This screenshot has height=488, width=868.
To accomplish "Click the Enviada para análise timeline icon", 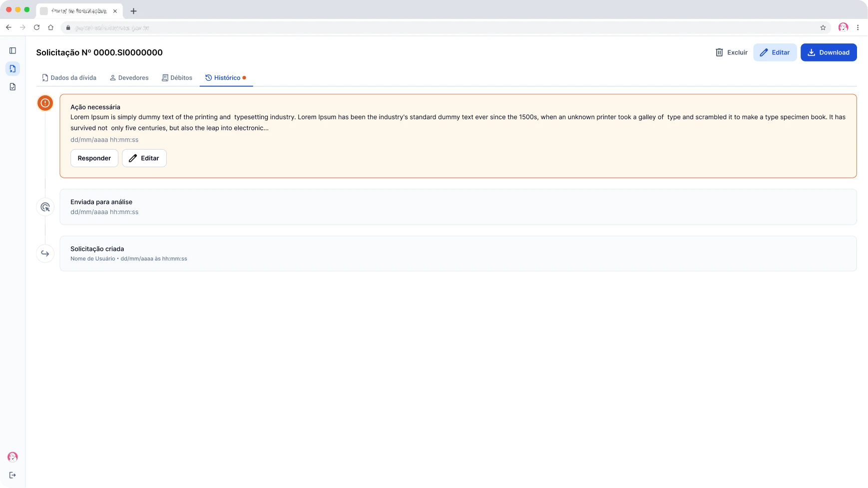I will pyautogui.click(x=45, y=207).
